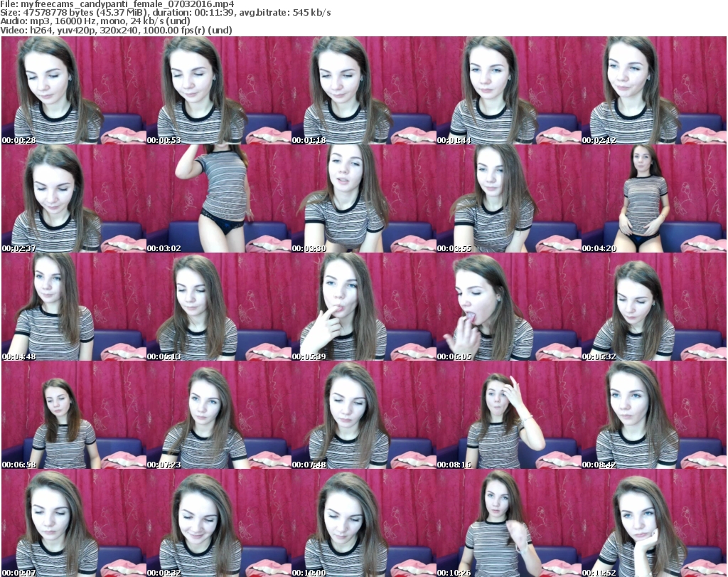The width and height of the screenshot is (728, 577).
Task: Select the thumbnail stamped 00:10:00
Action: 363,524
